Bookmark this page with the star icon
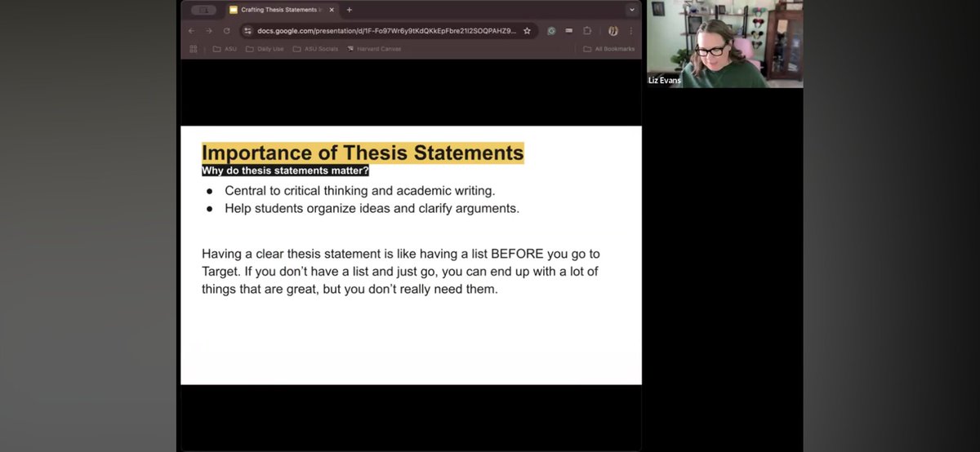 tap(527, 31)
